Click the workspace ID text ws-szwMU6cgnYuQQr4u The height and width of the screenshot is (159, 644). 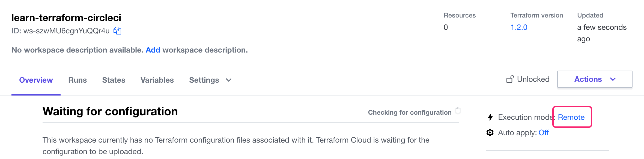click(x=66, y=31)
